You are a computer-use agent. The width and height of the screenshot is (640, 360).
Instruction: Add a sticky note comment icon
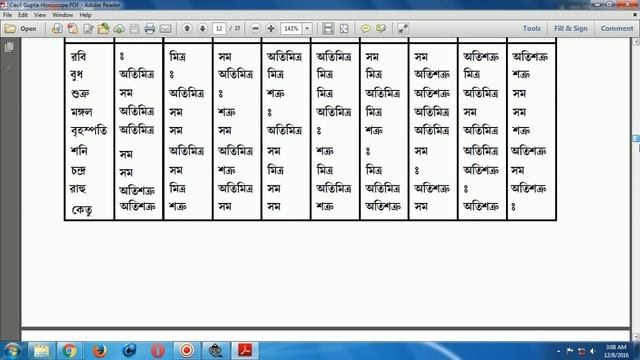(x=365, y=29)
